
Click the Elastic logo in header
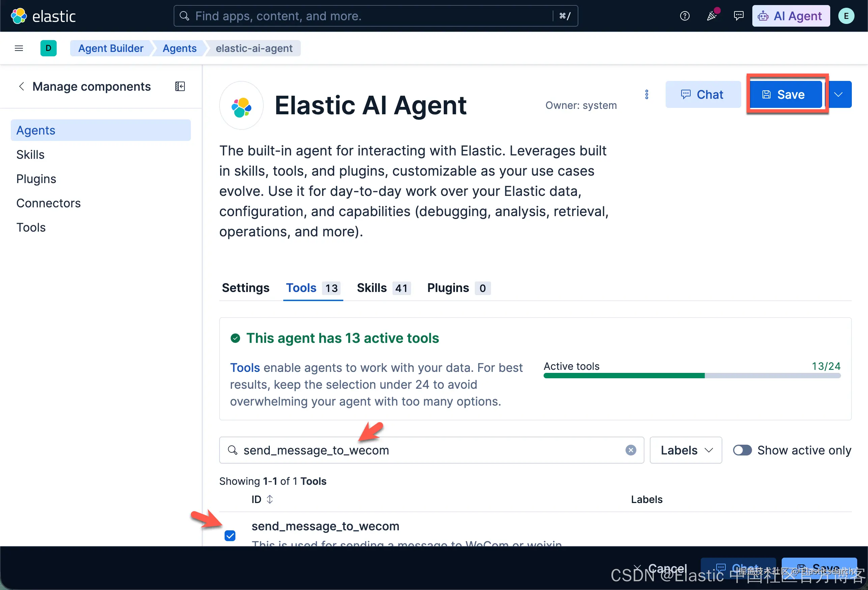43,16
